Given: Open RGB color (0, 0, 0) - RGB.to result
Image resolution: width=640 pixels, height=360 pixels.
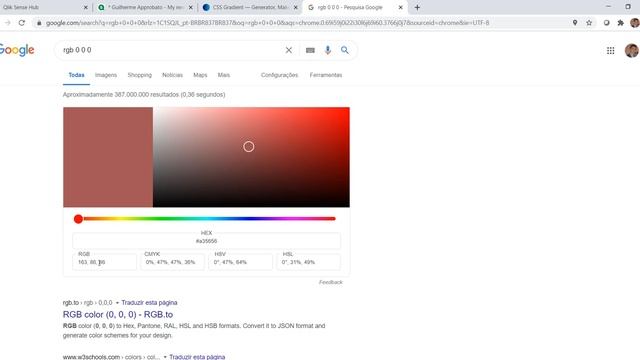Looking at the screenshot, I should click(118, 315).
